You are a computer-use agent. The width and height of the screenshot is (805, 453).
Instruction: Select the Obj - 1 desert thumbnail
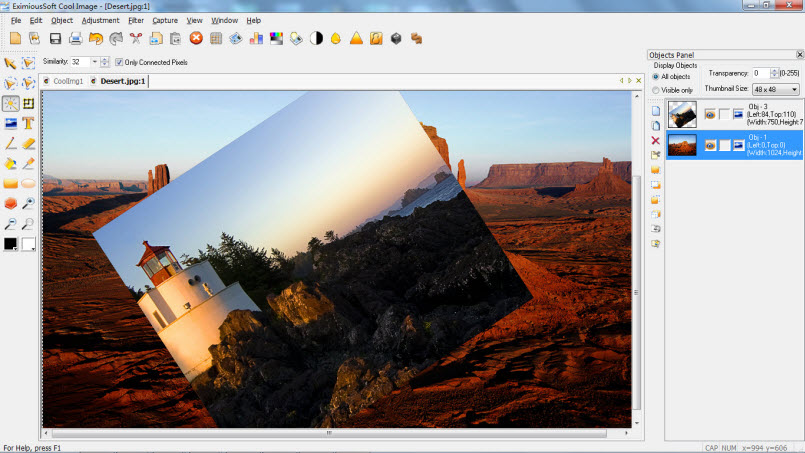click(681, 145)
